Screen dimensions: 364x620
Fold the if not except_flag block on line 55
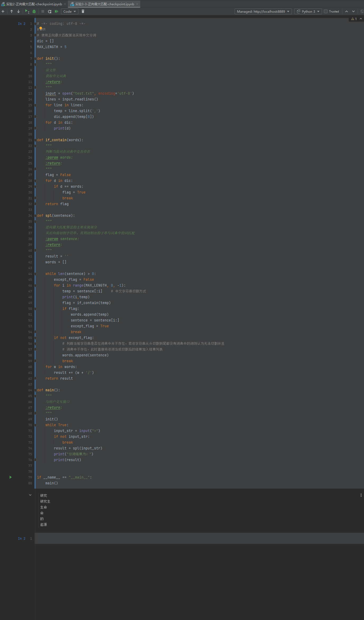pyautogui.click(x=35, y=338)
